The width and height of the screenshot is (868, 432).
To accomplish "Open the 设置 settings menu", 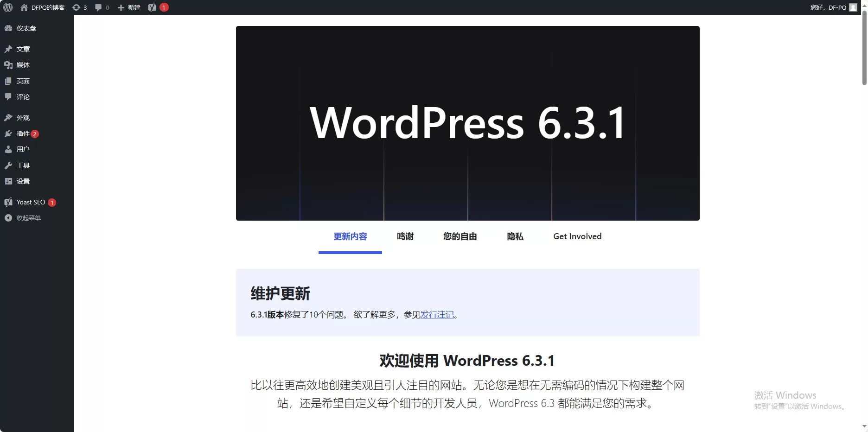I will [23, 181].
